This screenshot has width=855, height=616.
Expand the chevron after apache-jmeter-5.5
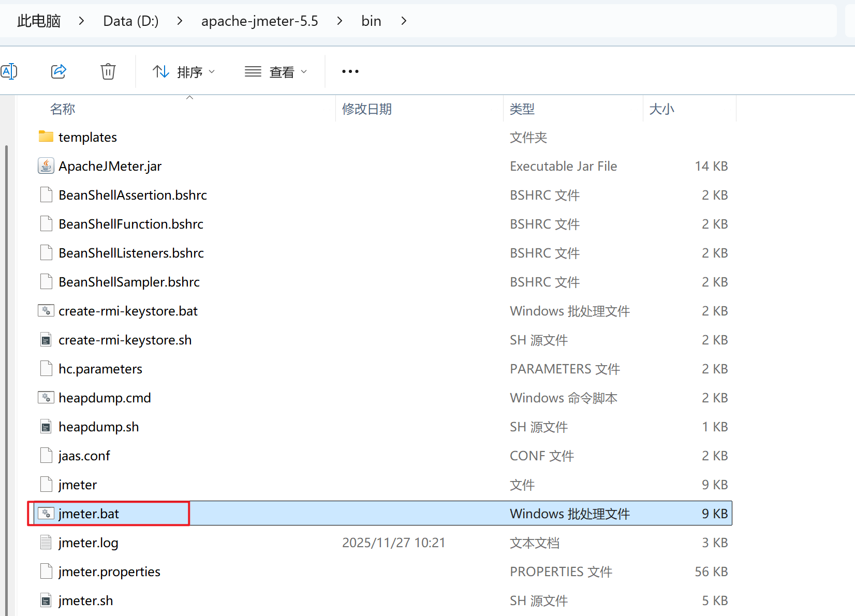(340, 21)
